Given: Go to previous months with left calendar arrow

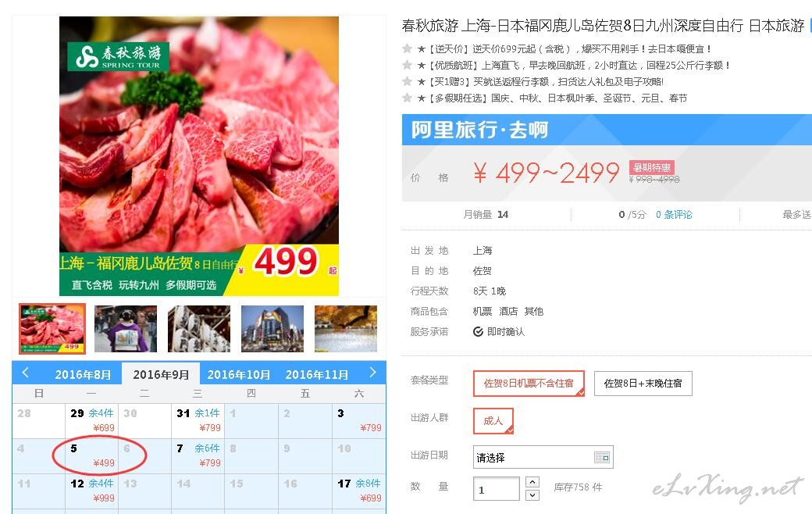Looking at the screenshot, I should 25,373.
